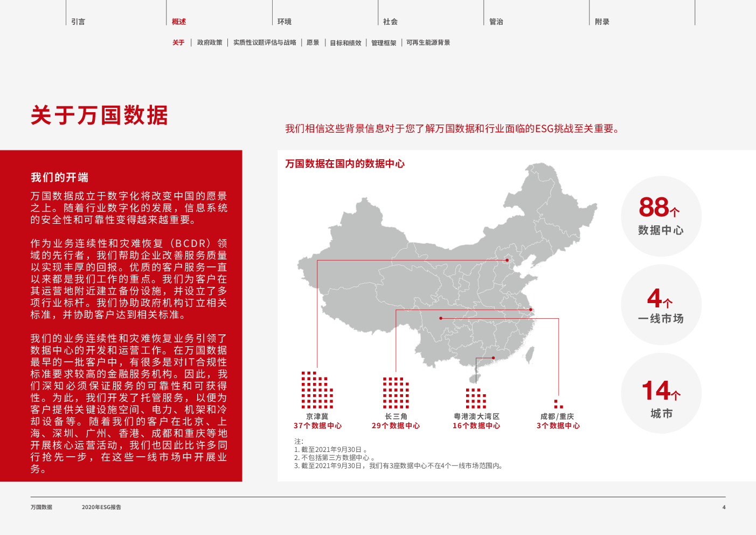This screenshot has width=756, height=535.
Task: Select the 目标和绩效 link
Action: click(x=345, y=43)
